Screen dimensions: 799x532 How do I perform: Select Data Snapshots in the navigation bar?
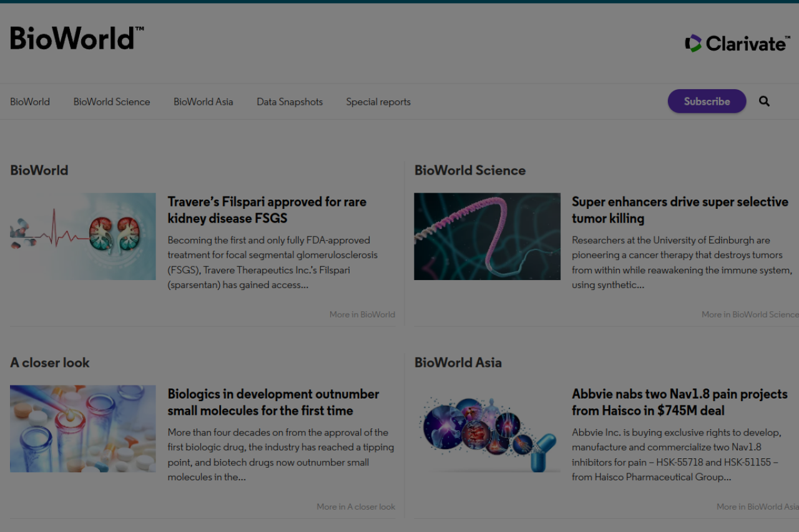(290, 102)
